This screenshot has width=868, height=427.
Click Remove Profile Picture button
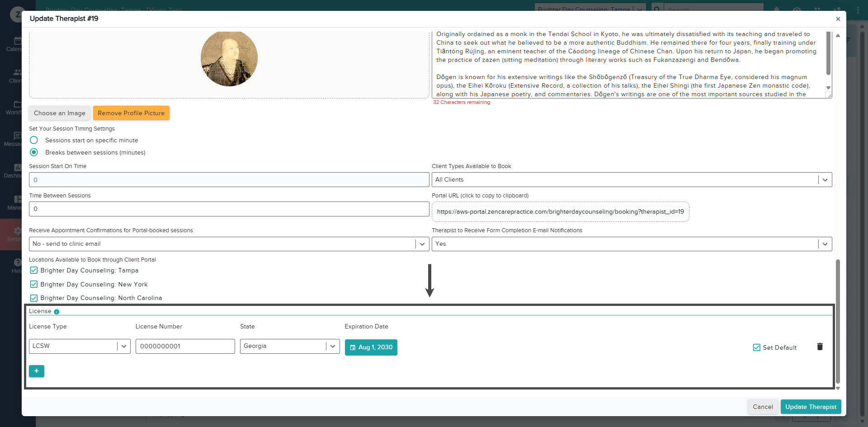131,113
